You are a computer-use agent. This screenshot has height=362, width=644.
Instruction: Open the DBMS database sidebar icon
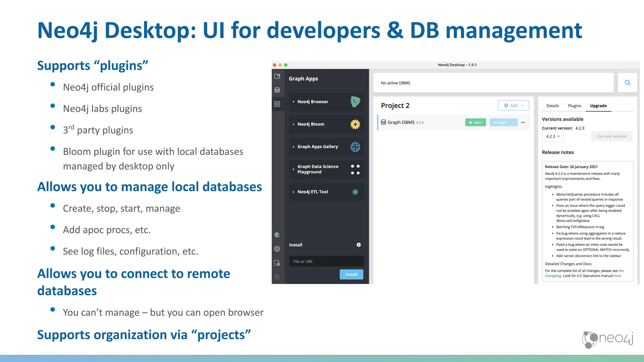(x=277, y=90)
